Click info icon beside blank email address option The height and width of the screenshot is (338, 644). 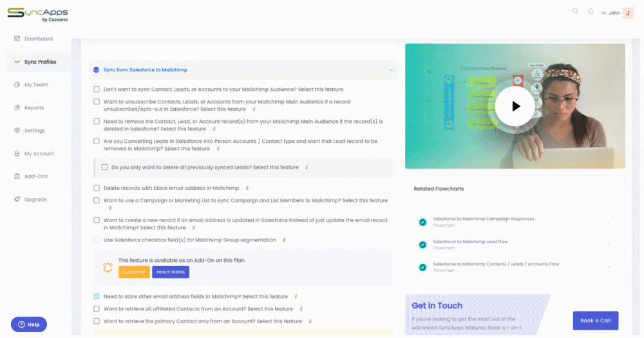(x=247, y=188)
